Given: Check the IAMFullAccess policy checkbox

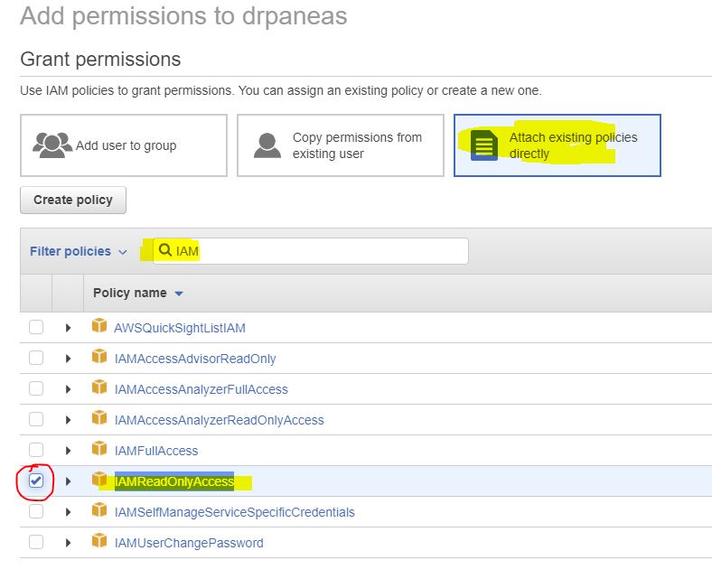Looking at the screenshot, I should point(36,451).
